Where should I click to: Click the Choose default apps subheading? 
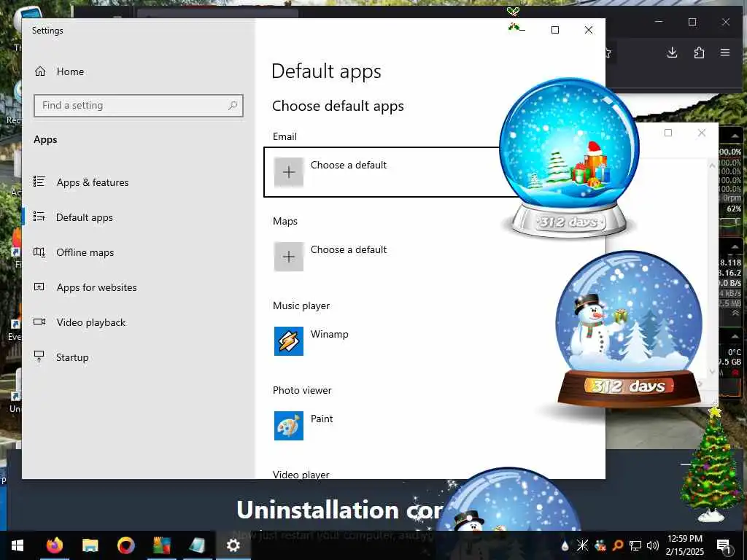[338, 106]
